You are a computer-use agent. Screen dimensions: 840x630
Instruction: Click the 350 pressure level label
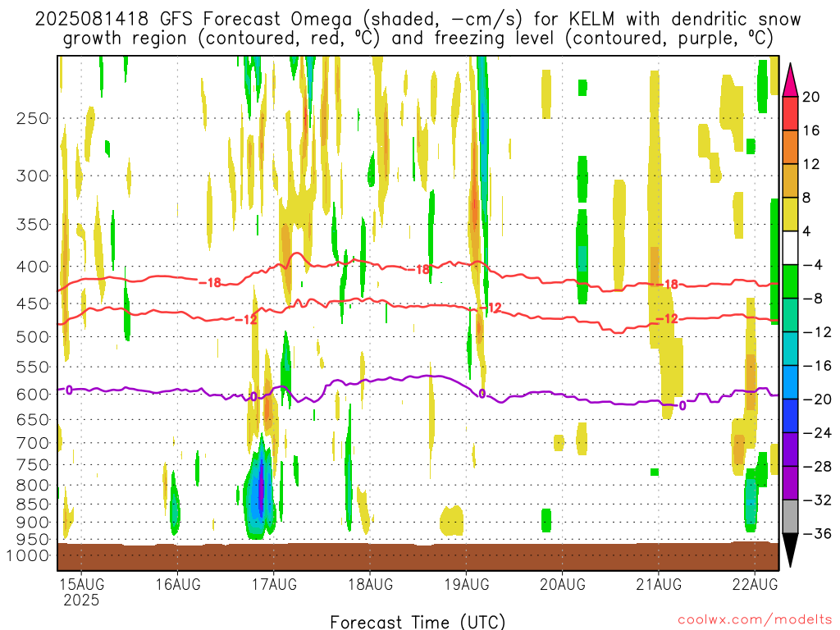pos(33,225)
